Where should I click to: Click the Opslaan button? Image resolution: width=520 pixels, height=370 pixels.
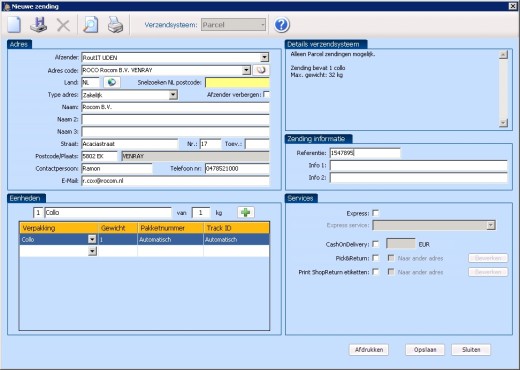click(425, 350)
